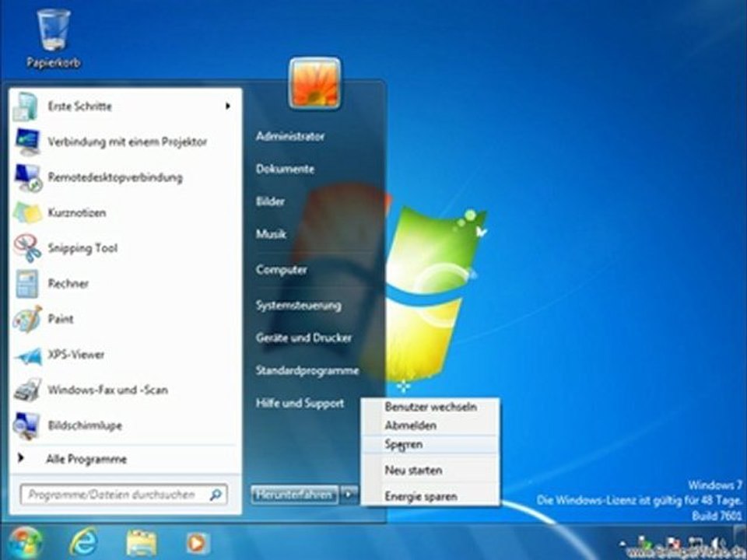Click the Kurznotizen sticky notes icon

pos(28,213)
